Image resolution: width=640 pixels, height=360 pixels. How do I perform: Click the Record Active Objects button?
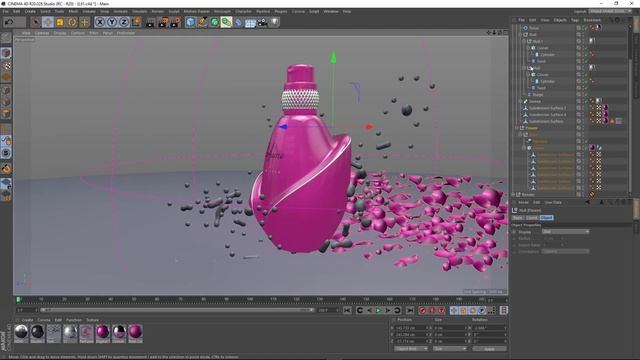tap(422, 311)
